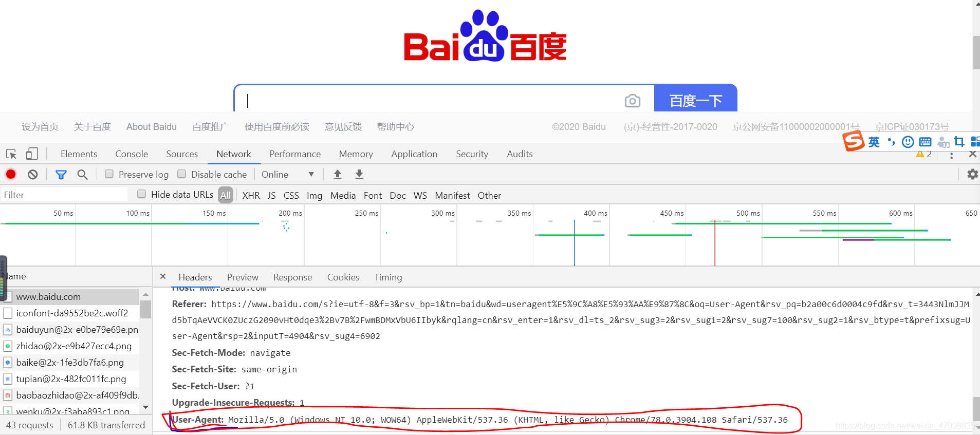
Task: Click the 百度推广 link
Action: tap(210, 127)
